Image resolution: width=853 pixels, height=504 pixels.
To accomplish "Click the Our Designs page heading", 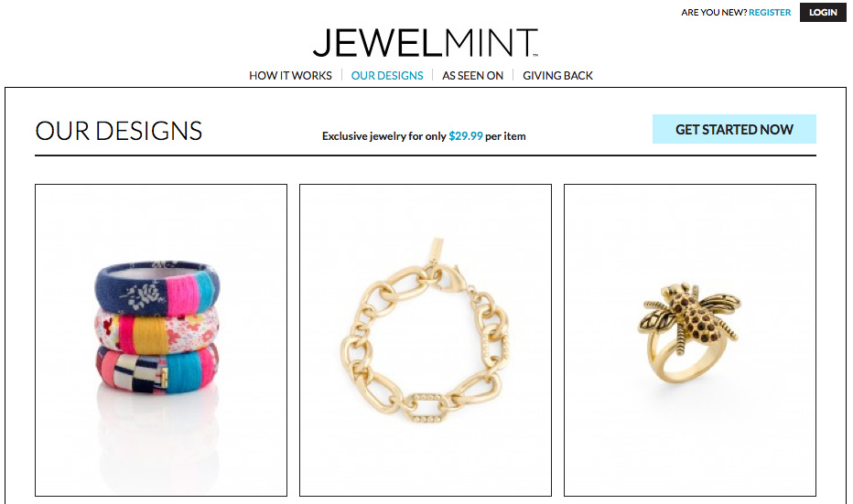I will pyautogui.click(x=119, y=131).
